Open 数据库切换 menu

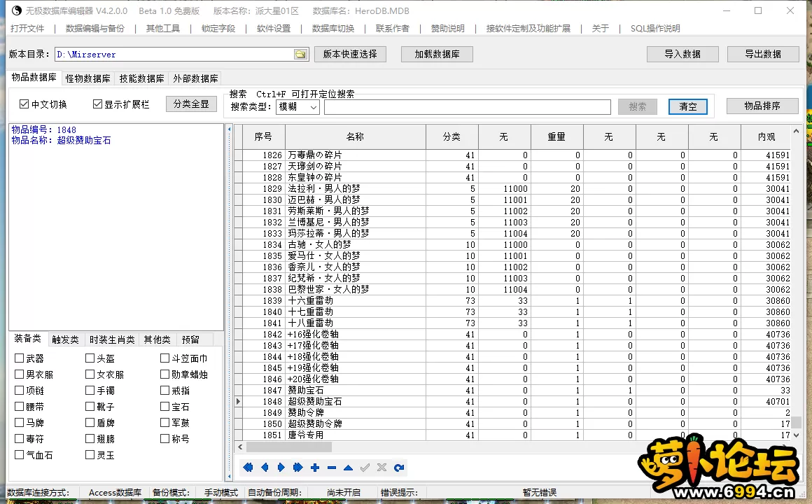point(333,29)
